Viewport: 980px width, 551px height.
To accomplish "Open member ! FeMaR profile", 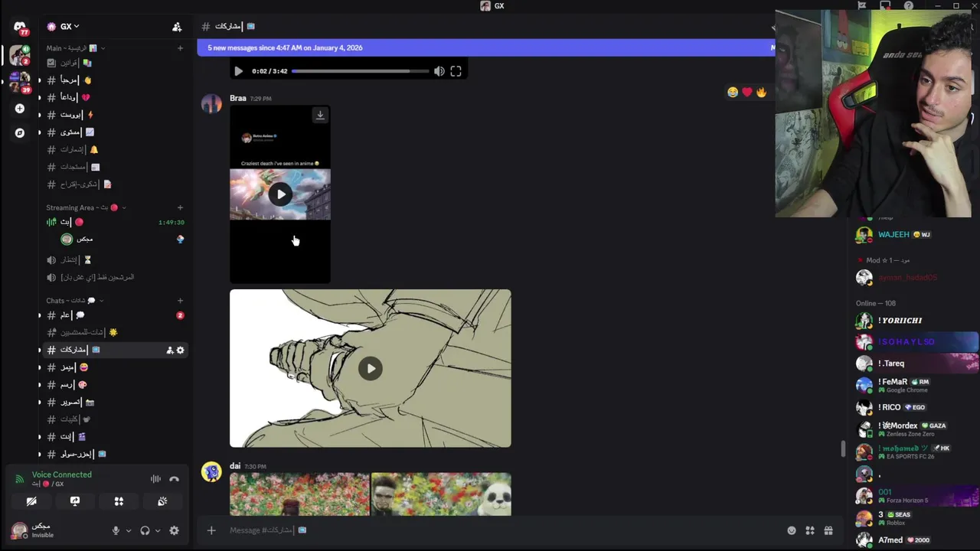I will [915, 385].
